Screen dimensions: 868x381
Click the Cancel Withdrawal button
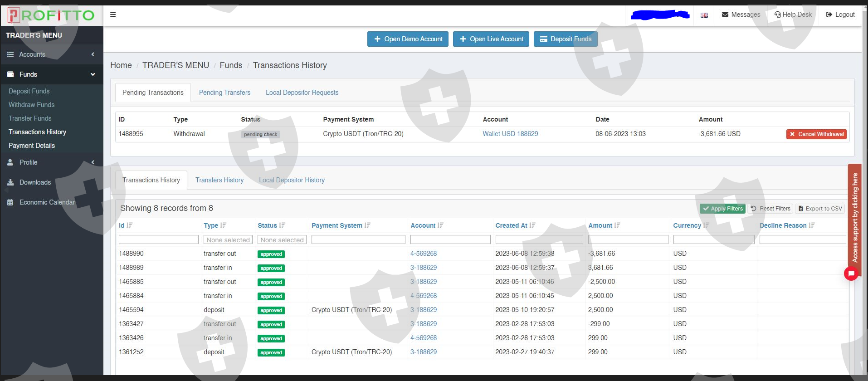coord(816,134)
